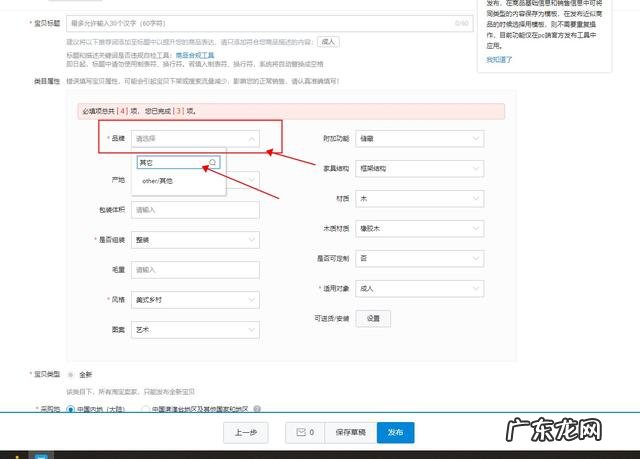The width and height of the screenshot is (640, 459).
Task: Open the 风格 dropdown showing 美式乡村
Action: click(195, 300)
